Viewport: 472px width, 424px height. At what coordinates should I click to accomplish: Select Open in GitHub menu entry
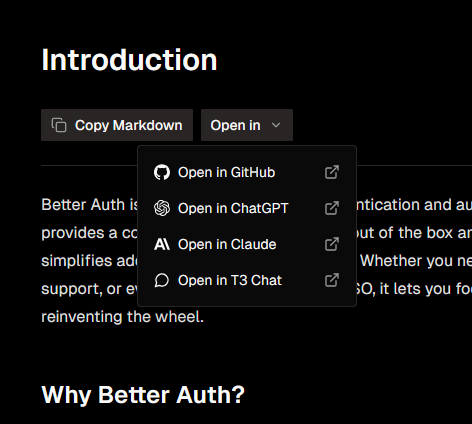click(x=247, y=172)
